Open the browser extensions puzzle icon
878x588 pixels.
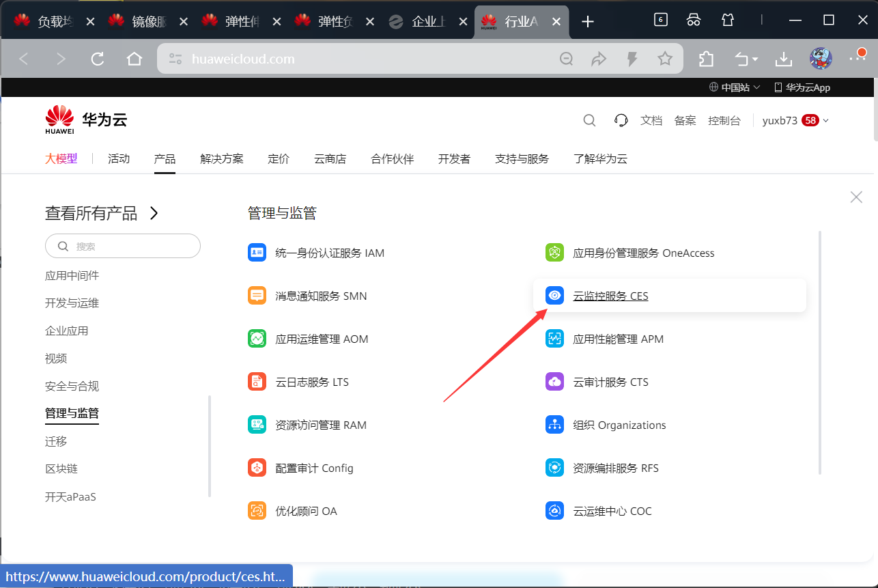pos(707,59)
